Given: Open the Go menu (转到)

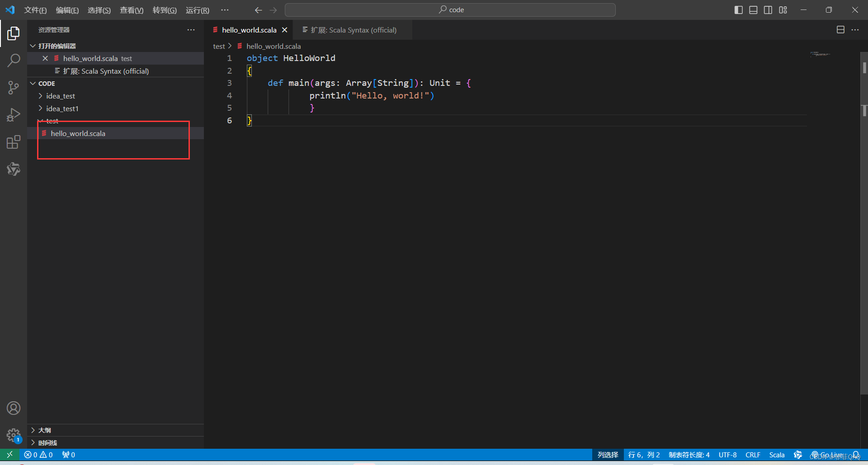Looking at the screenshot, I should pos(165,10).
